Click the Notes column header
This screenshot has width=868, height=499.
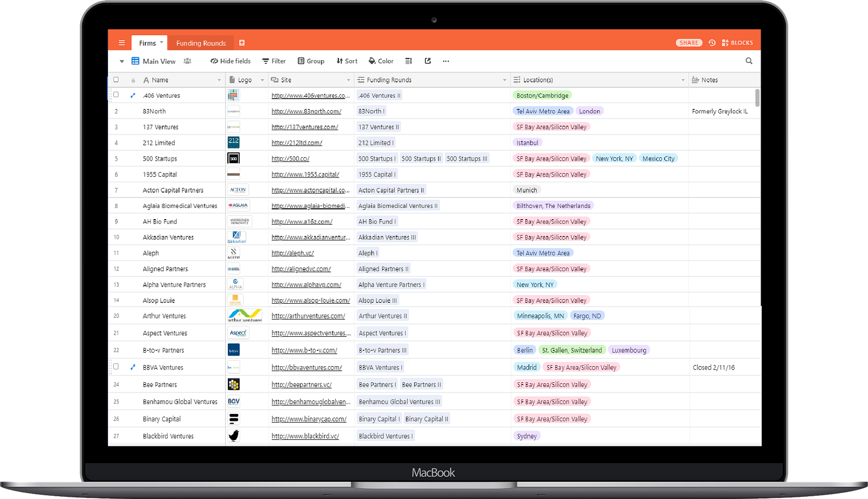pos(724,80)
